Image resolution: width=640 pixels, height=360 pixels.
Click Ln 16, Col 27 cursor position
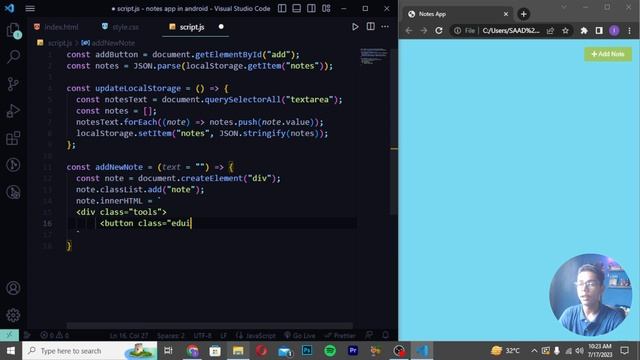[129, 336]
